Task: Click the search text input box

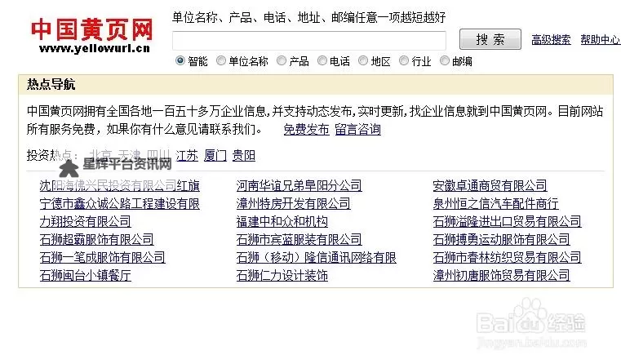Action: pyautogui.click(x=308, y=40)
